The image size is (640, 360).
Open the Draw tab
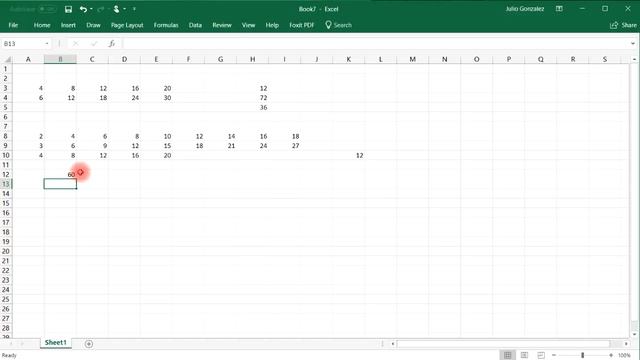click(93, 25)
